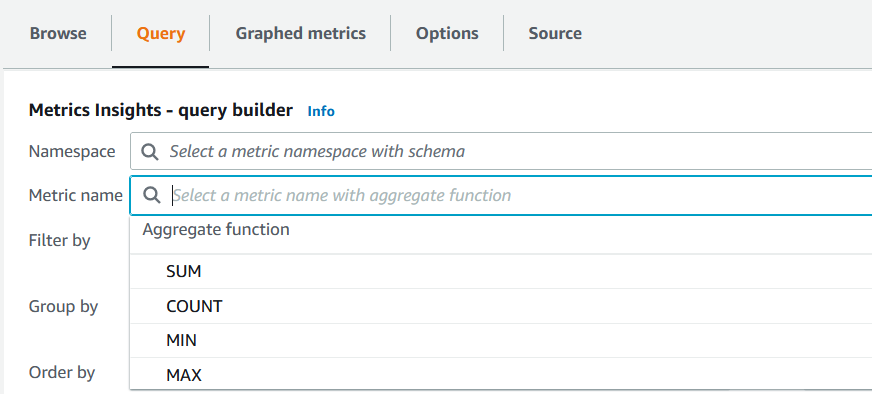This screenshot has width=872, height=394.
Task: Open the Source tab
Action: click(x=555, y=33)
